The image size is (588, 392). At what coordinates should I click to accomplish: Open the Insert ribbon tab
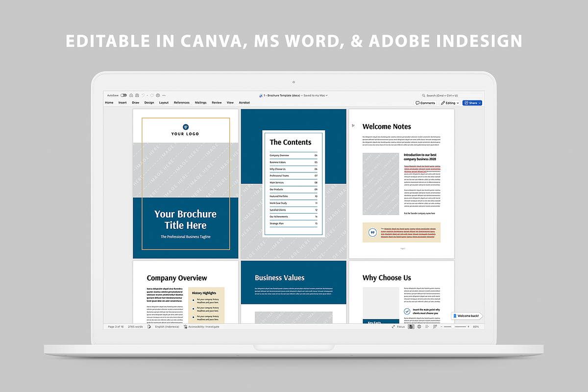[122, 103]
